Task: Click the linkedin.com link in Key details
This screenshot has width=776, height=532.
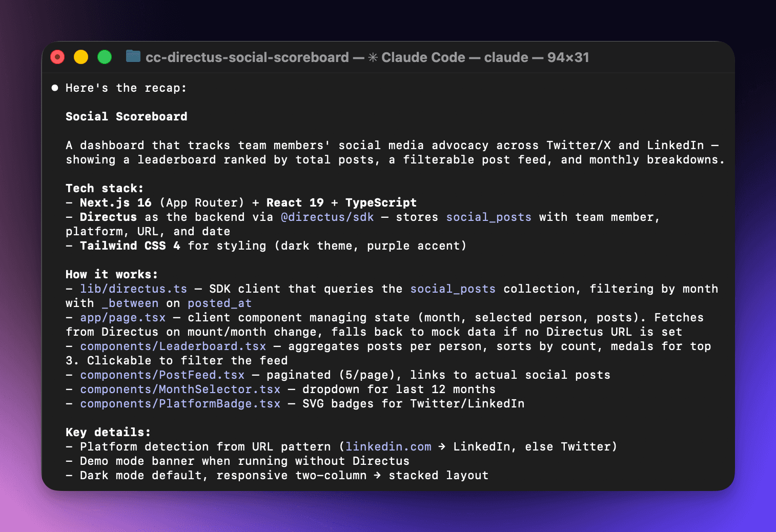Action: pyautogui.click(x=389, y=447)
